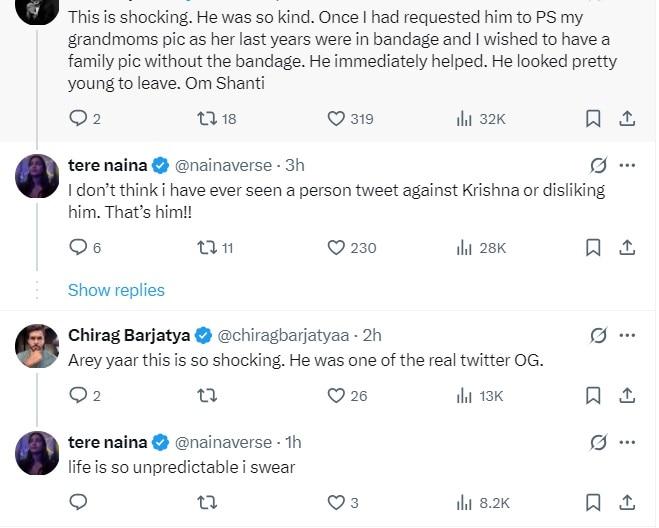The height and width of the screenshot is (528, 659).
Task: Click Chirag Barjatya's profile picture
Action: [x=37, y=346]
